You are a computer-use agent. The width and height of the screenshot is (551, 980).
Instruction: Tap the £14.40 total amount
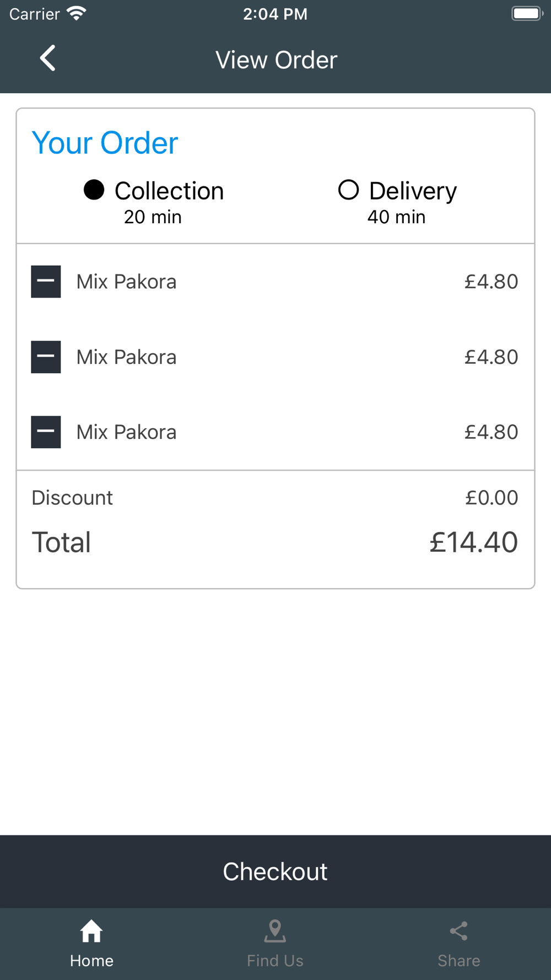coord(473,542)
